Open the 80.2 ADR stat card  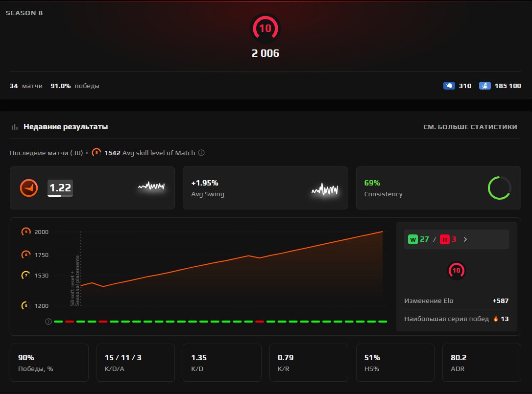point(482,363)
